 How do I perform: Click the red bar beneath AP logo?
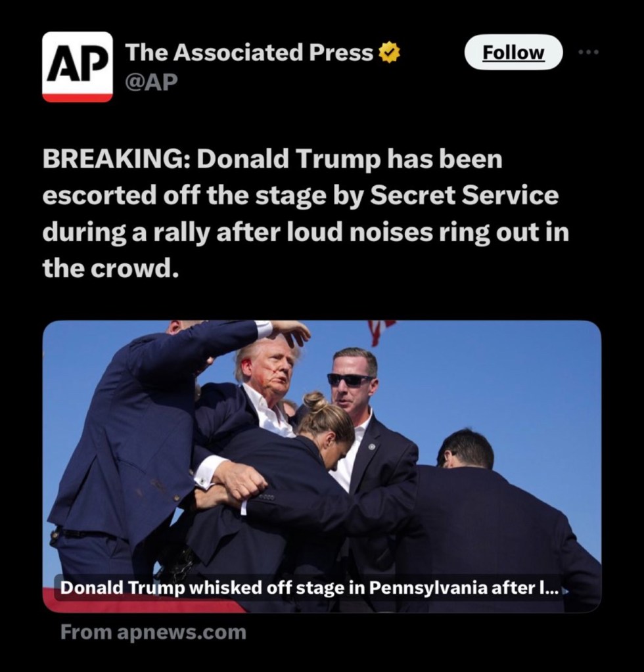tap(77, 98)
